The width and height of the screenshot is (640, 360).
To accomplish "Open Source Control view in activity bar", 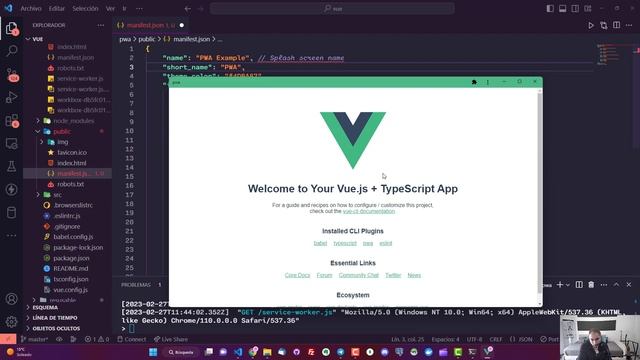I will pos(11,75).
